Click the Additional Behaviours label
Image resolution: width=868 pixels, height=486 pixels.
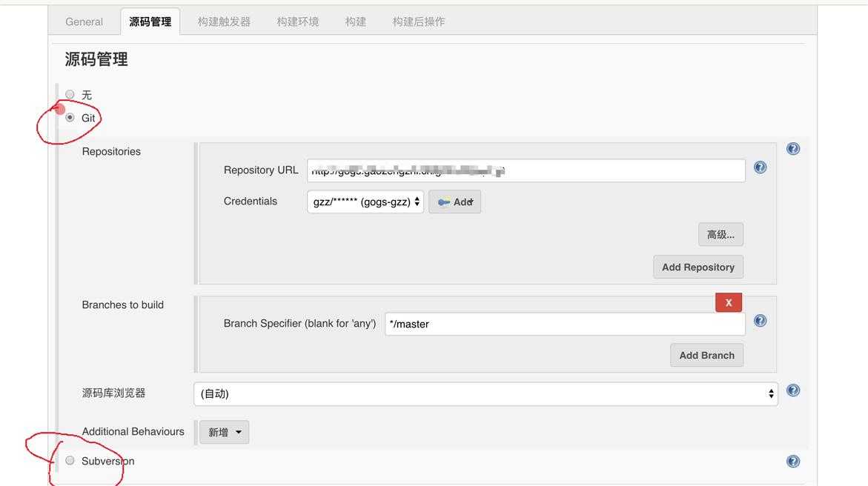(x=133, y=432)
